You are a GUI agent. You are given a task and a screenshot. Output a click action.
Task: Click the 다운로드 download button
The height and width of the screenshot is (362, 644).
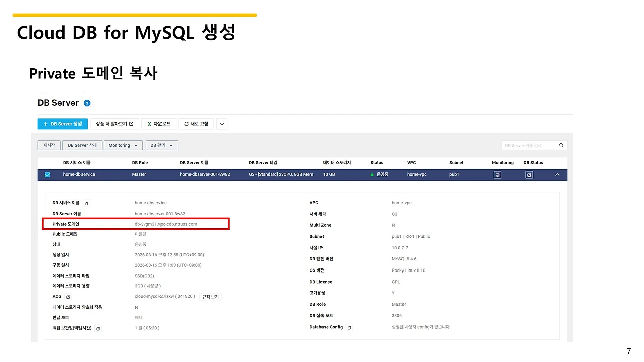(158, 124)
